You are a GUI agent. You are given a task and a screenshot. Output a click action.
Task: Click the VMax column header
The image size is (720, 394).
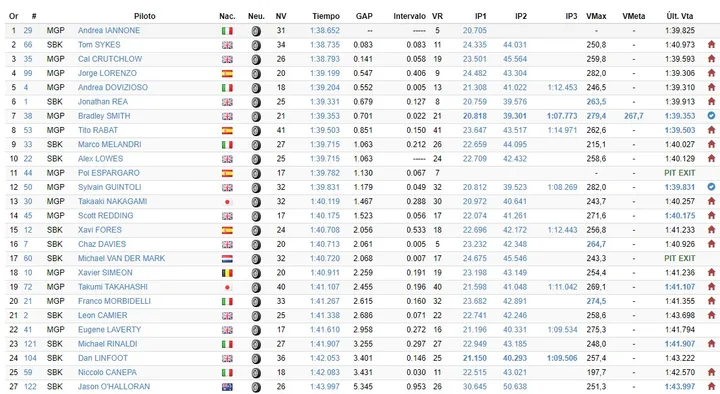point(596,16)
